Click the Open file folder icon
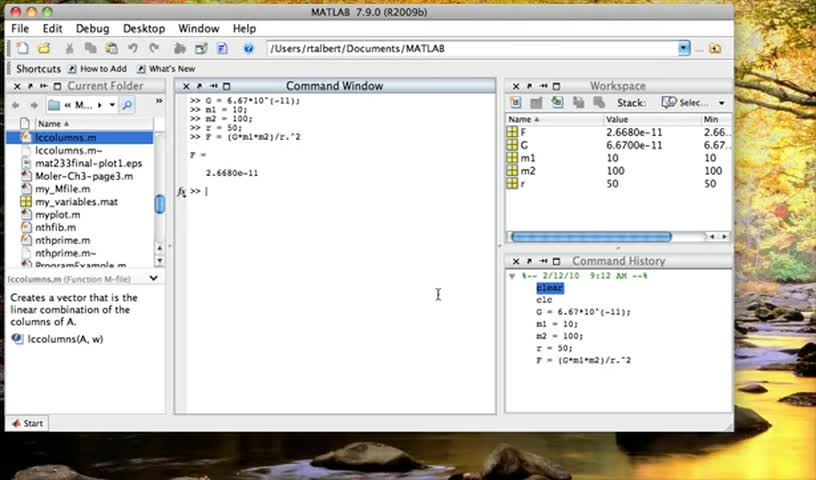The width and height of the screenshot is (816, 480). (x=44, y=48)
